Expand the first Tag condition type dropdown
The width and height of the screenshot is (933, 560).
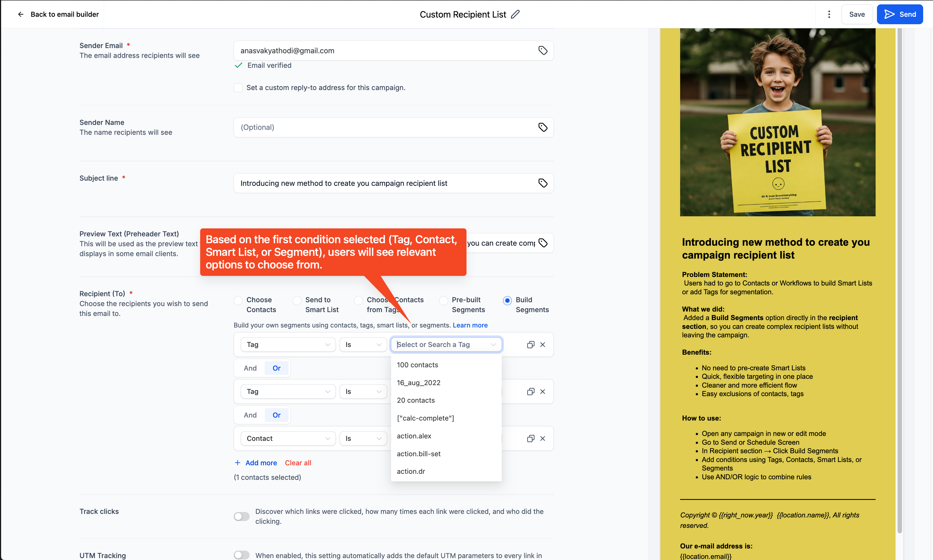287,345
